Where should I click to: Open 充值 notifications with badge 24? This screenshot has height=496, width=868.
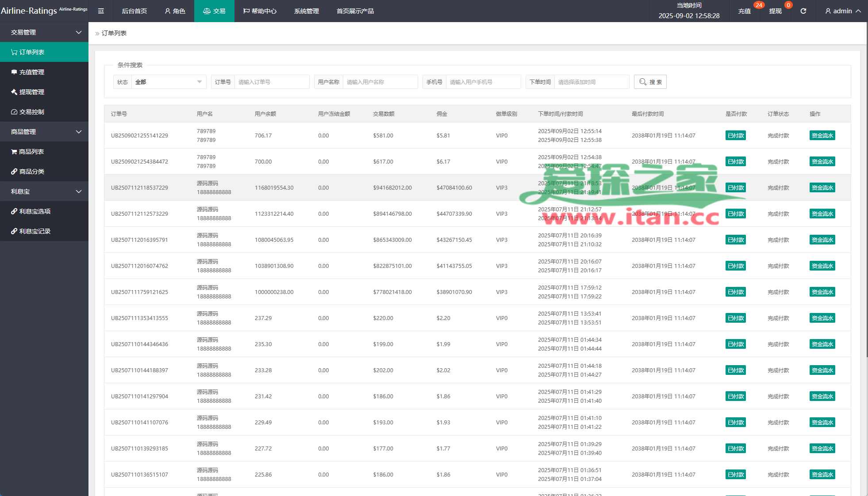click(744, 11)
